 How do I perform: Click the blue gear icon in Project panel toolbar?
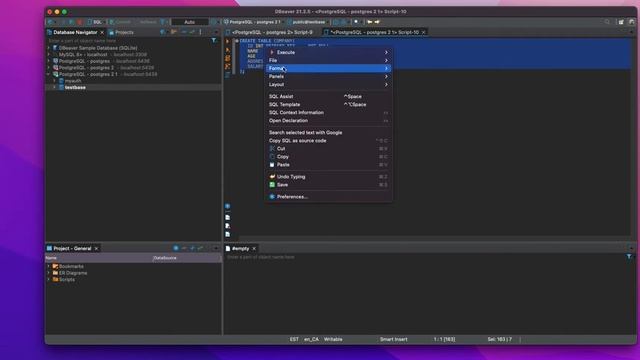pyautogui.click(x=176, y=248)
